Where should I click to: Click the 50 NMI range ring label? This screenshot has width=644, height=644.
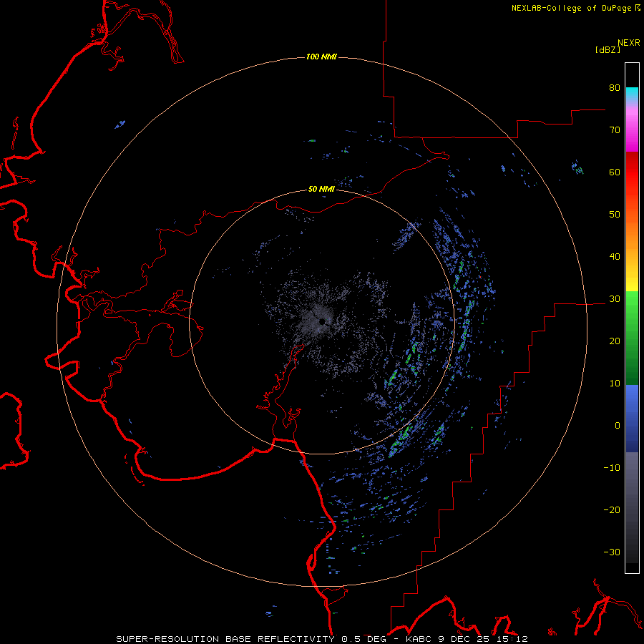pos(321,189)
